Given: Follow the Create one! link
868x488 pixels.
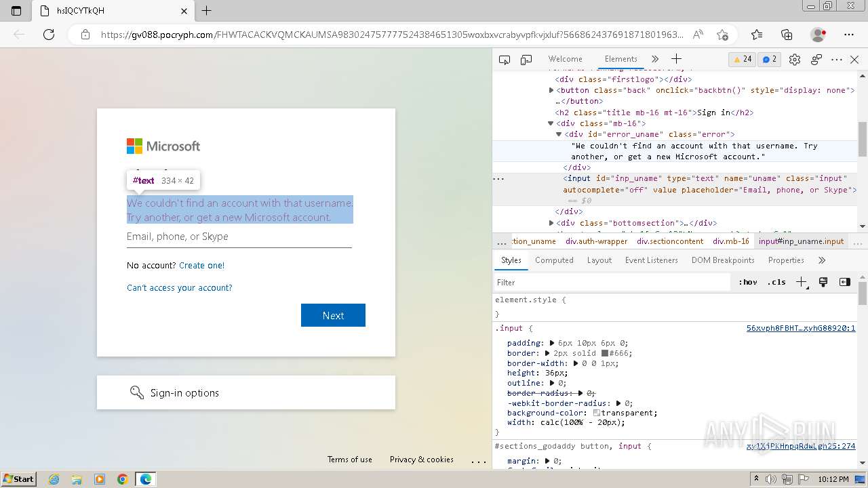Looking at the screenshot, I should [201, 266].
